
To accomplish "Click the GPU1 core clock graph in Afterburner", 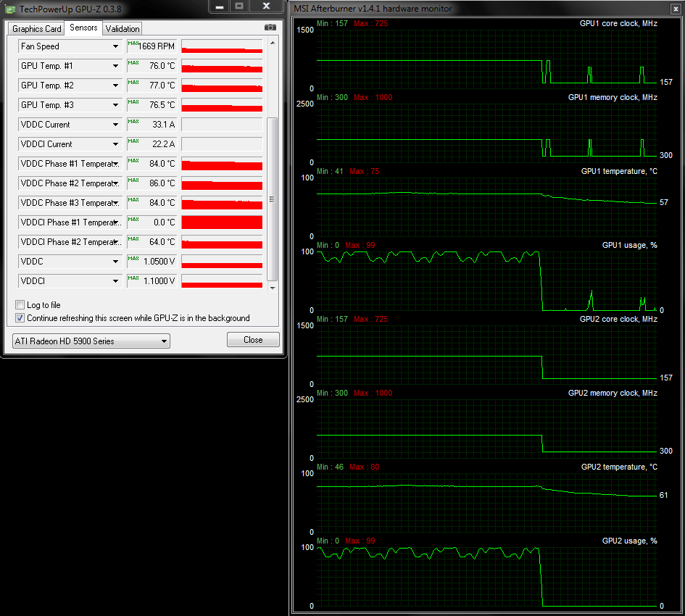I will (x=486, y=59).
